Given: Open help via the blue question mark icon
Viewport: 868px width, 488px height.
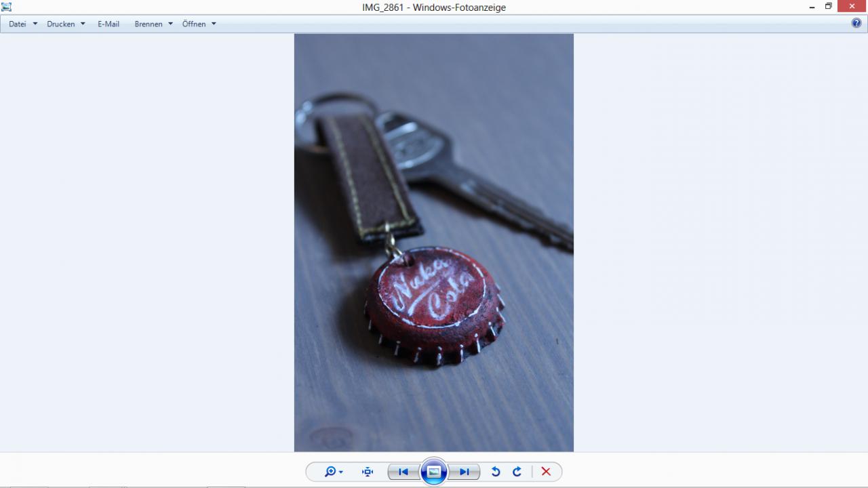Looking at the screenshot, I should click(x=856, y=23).
